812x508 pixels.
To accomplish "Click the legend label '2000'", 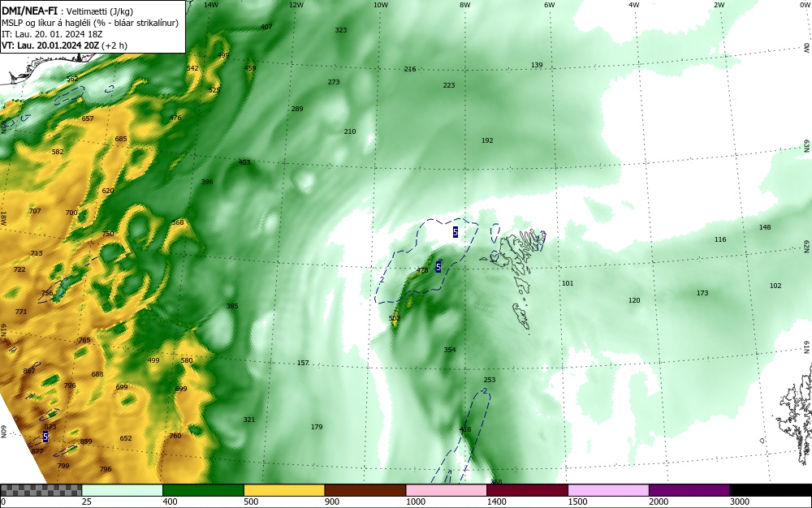I will (659, 502).
